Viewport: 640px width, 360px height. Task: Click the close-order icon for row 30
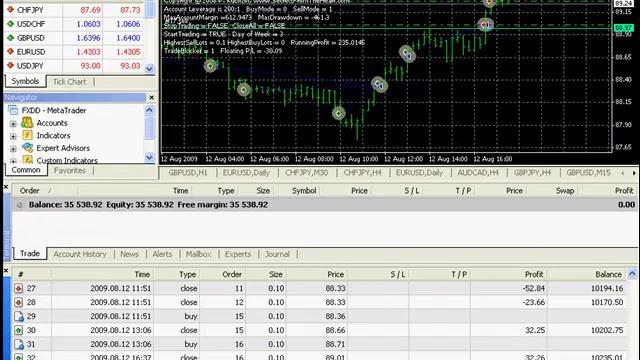[x=18, y=330]
